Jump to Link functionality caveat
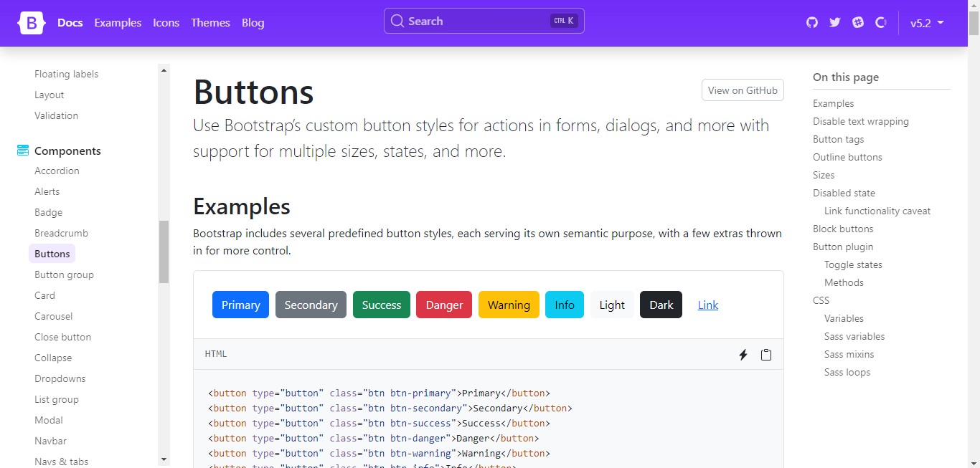The width and height of the screenshot is (980, 468). (x=877, y=211)
